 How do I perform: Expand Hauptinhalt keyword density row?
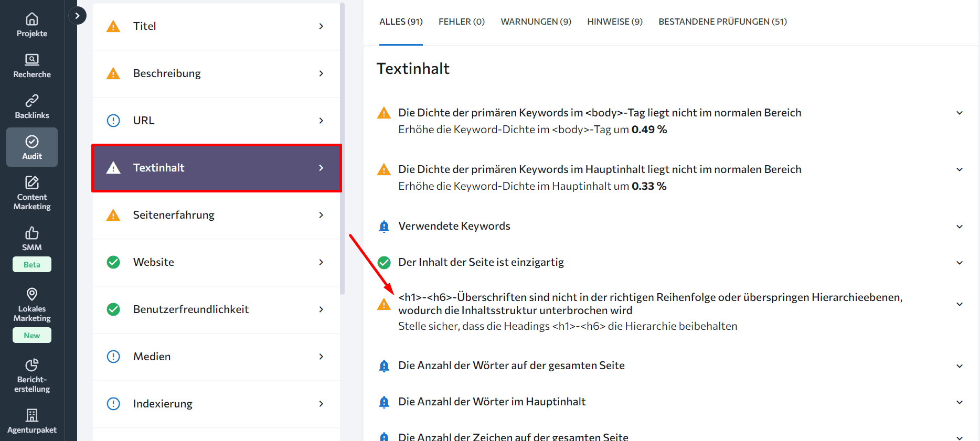click(x=960, y=169)
